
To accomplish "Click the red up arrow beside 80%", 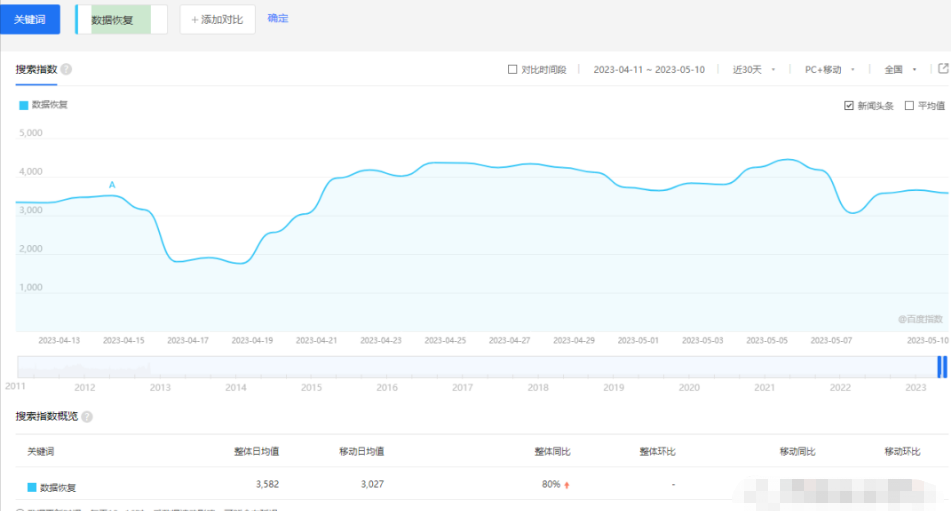I will point(567,486).
